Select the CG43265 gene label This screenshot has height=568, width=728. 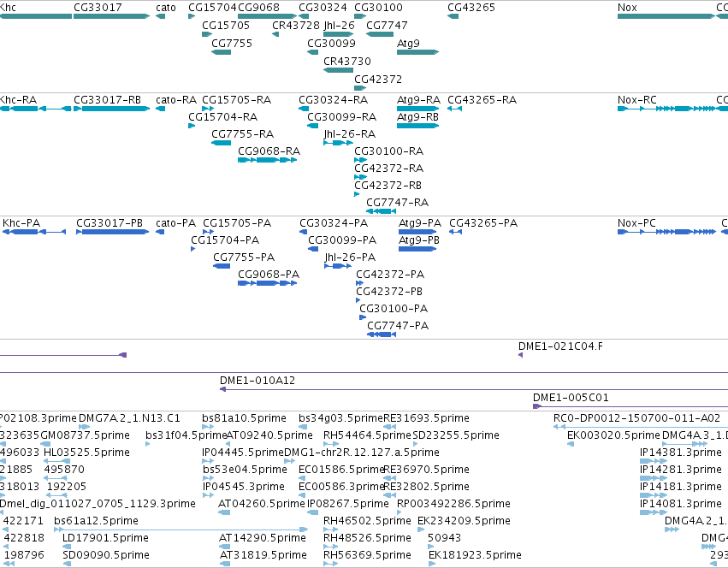click(471, 8)
